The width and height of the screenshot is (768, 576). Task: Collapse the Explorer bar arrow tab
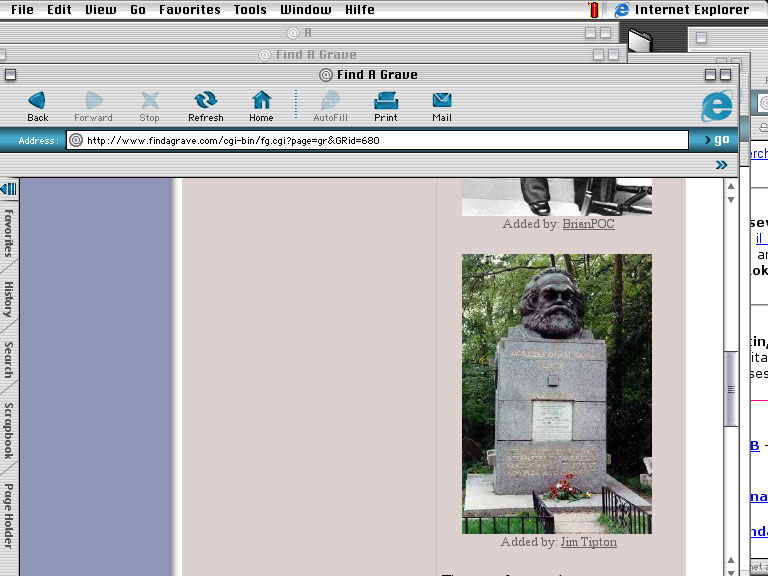point(8,189)
